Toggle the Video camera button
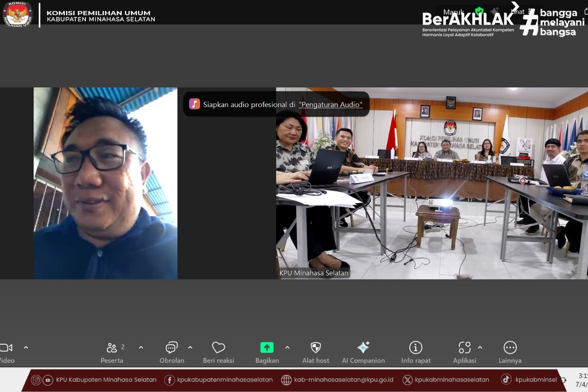Viewport: 588px width, 392px height. [x=6, y=348]
